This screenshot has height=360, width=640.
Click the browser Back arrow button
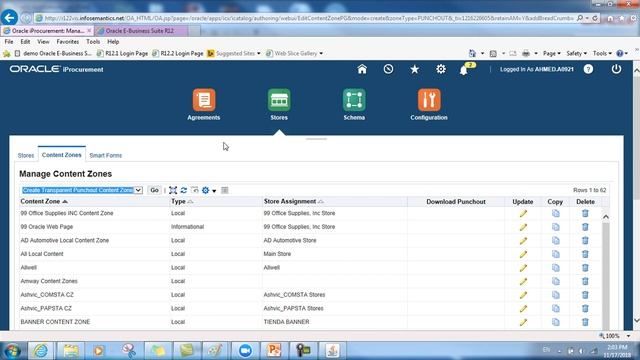(9, 18)
